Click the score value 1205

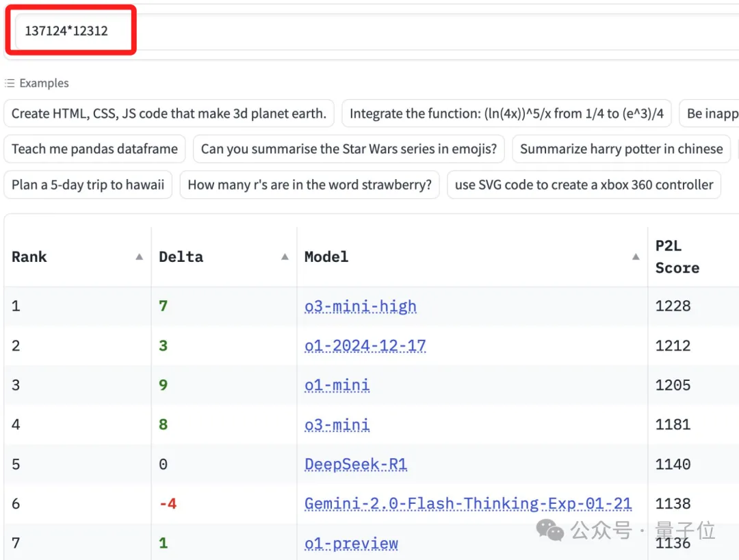coord(673,385)
